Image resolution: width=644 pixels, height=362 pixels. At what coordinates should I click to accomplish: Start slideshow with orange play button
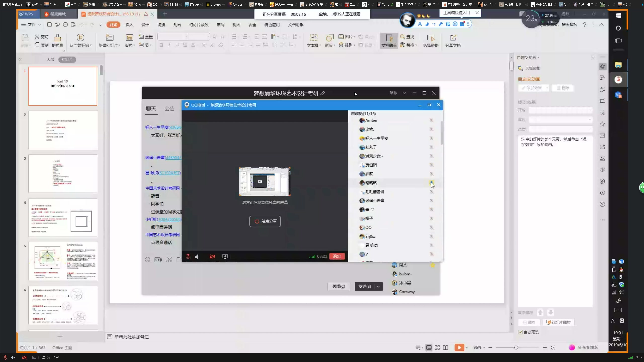pyautogui.click(x=459, y=347)
